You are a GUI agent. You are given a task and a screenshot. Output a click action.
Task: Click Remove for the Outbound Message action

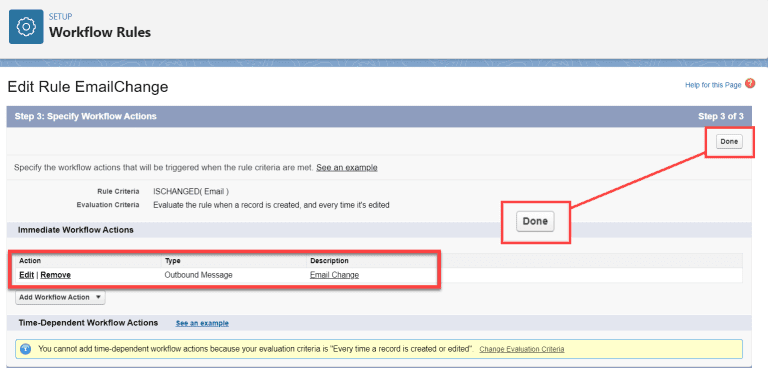click(55, 275)
